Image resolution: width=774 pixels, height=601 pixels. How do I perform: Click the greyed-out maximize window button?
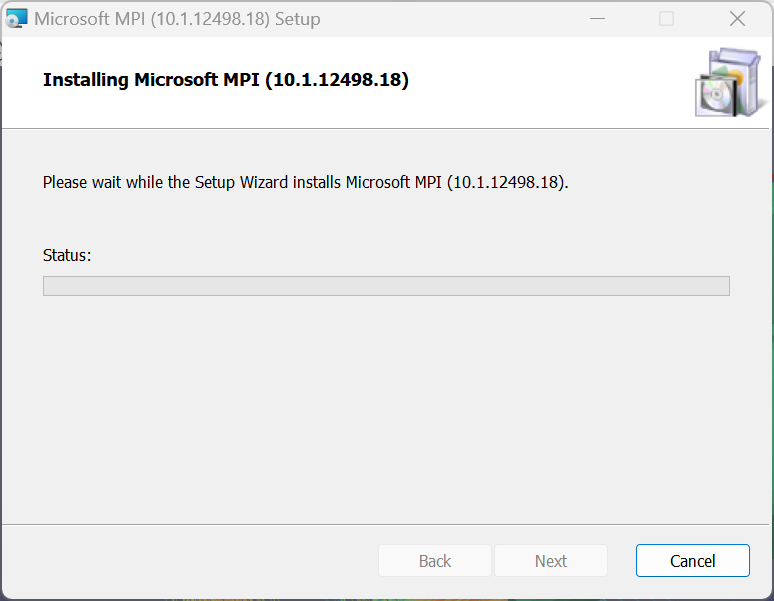coord(666,19)
